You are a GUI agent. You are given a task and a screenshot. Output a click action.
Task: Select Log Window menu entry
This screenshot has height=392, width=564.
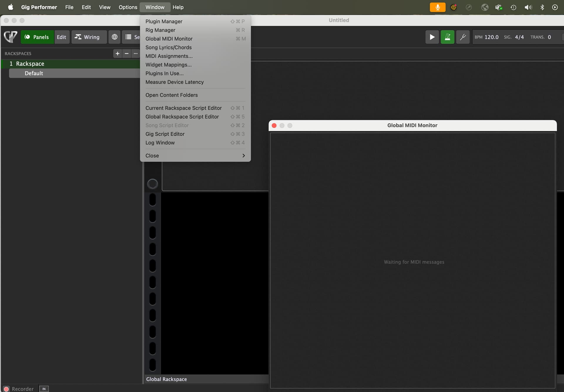coord(160,143)
